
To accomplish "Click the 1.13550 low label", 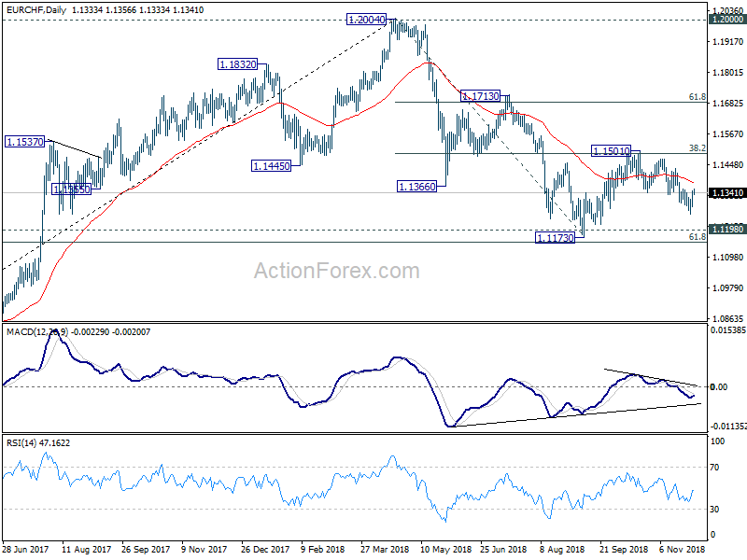I will pyautogui.click(x=72, y=189).
